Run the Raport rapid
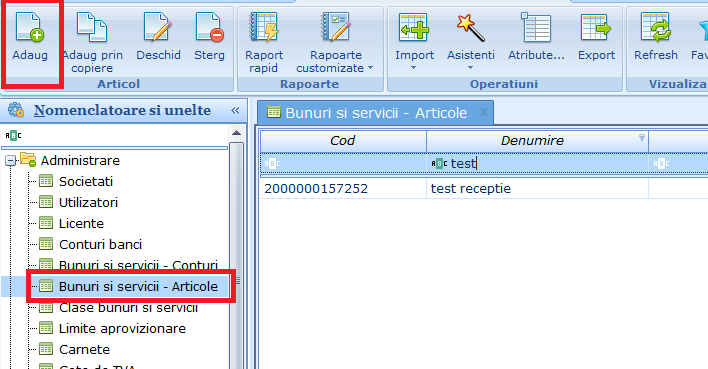 264,42
